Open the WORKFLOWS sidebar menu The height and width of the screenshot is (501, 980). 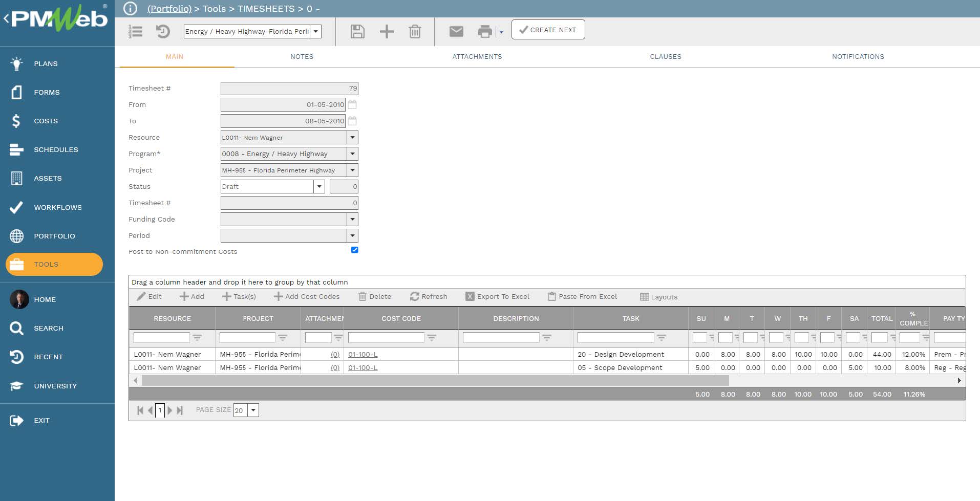point(57,207)
